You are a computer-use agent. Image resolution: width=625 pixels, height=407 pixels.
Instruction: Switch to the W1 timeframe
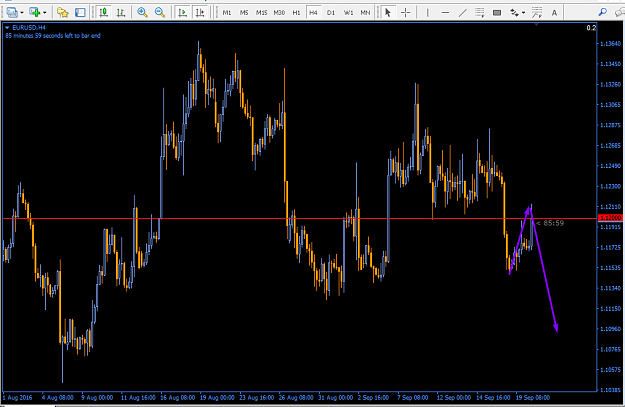pos(348,13)
